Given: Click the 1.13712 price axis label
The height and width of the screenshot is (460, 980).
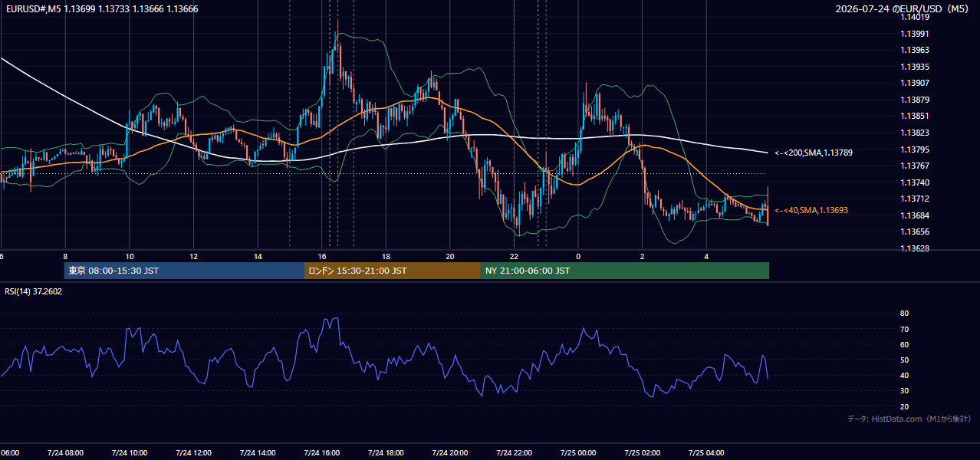Looking at the screenshot, I should tap(915, 199).
